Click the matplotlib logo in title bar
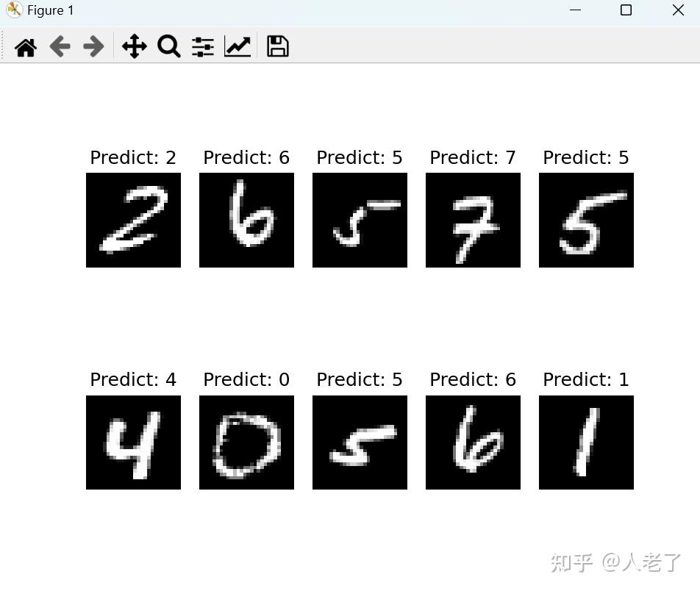This screenshot has height=591, width=700. (14, 10)
